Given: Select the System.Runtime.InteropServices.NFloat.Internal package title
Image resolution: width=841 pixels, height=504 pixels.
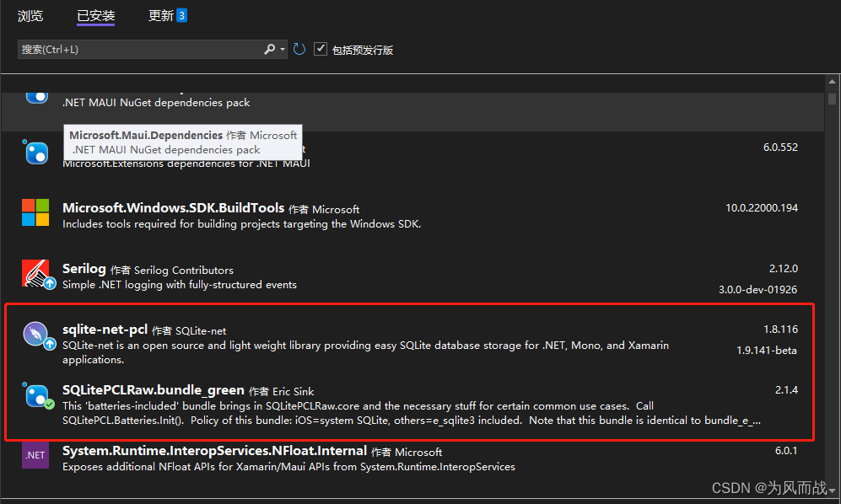Looking at the screenshot, I should (214, 450).
